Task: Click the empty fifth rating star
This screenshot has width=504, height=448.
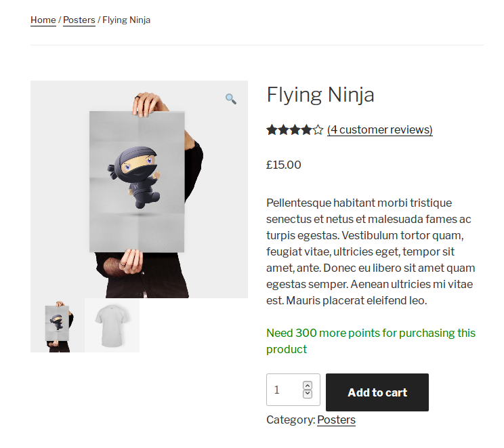Action: pyautogui.click(x=318, y=129)
